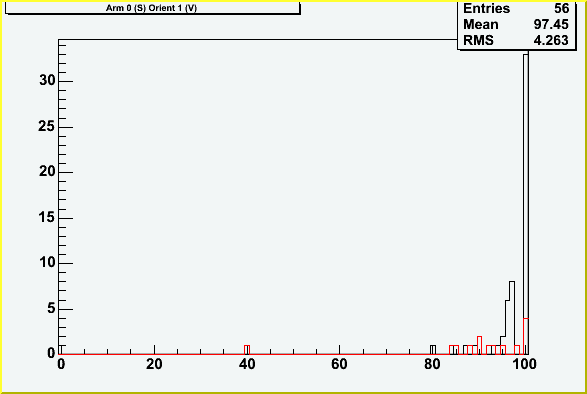Click the y-axis label 5

click(x=51, y=309)
